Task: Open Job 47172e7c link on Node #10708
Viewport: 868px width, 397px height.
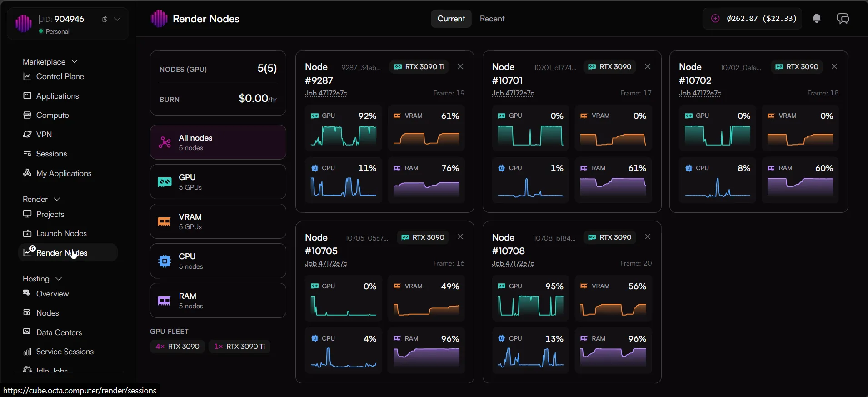Action: [513, 263]
